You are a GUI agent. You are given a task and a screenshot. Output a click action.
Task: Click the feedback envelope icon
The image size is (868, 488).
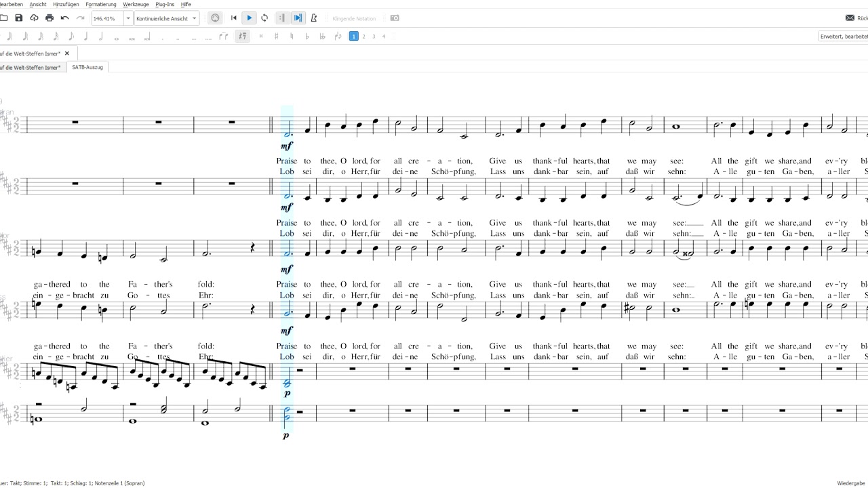point(850,18)
